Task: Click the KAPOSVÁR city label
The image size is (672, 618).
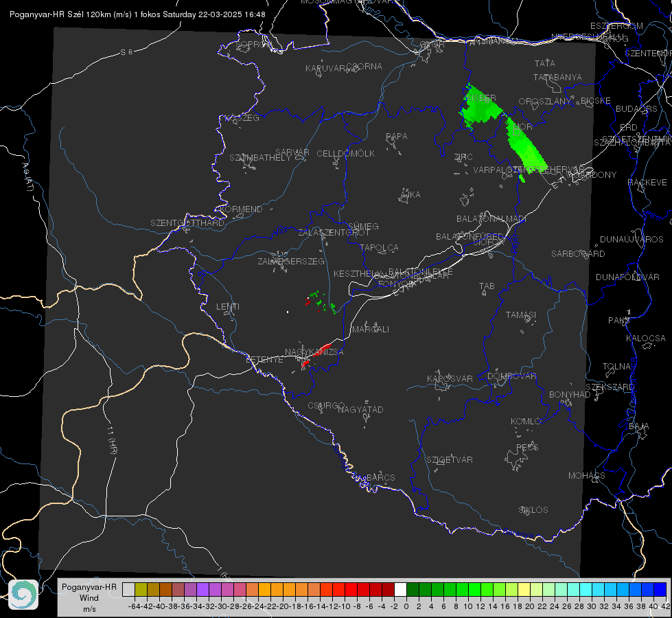Action: click(450, 378)
